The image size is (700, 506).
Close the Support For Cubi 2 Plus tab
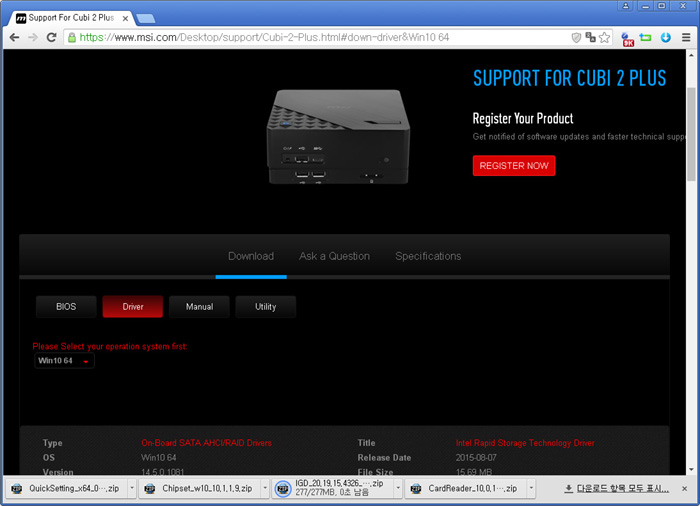coord(125,18)
